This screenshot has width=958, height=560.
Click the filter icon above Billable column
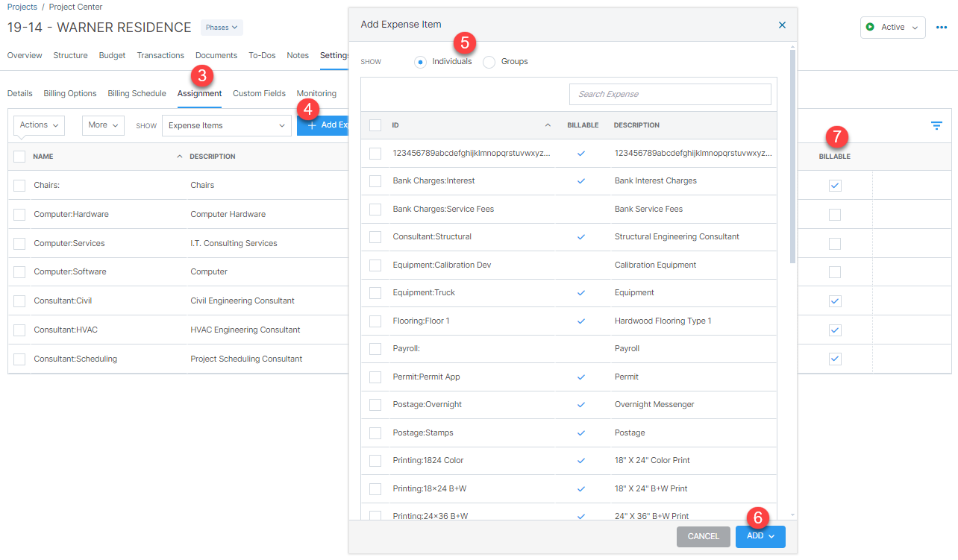(x=936, y=125)
